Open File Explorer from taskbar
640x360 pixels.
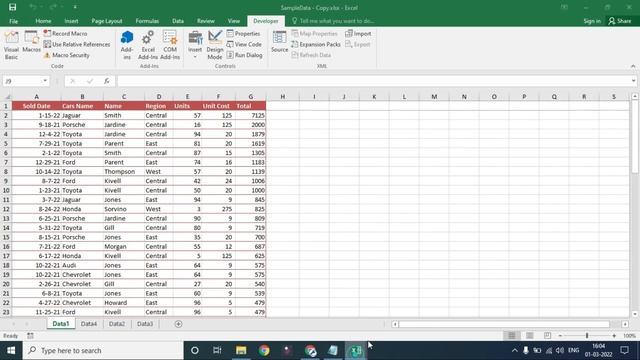[x=241, y=350]
